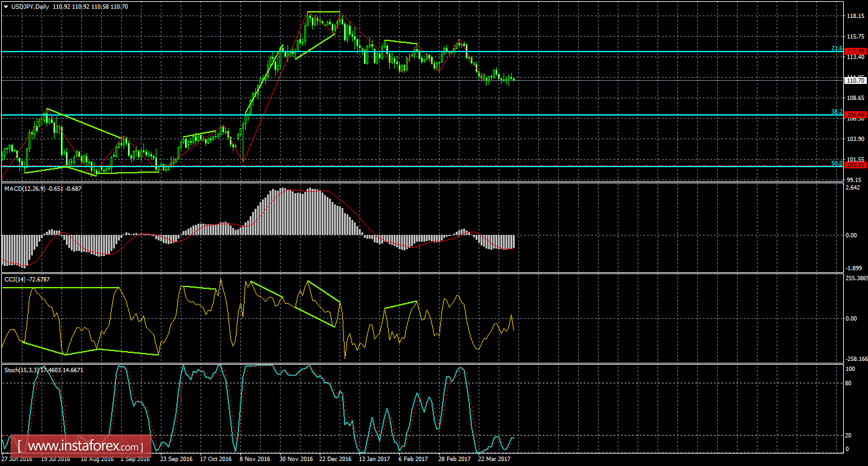
Task: Select the -1.899 MACD scale value
Action: [x=854, y=270]
